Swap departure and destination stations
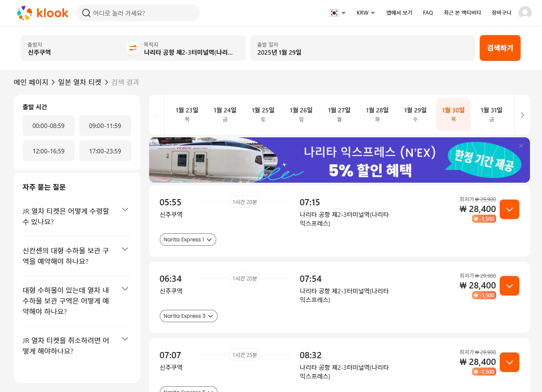 click(133, 48)
